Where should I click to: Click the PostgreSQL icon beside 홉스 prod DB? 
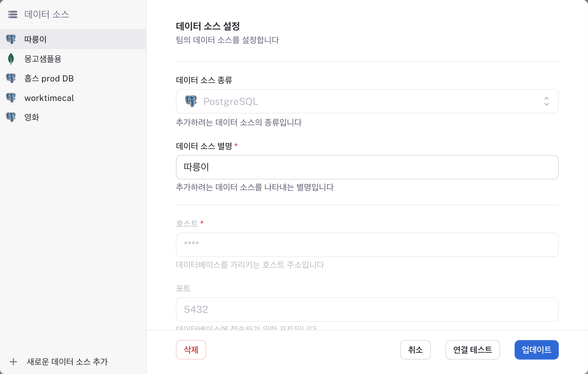point(11,78)
